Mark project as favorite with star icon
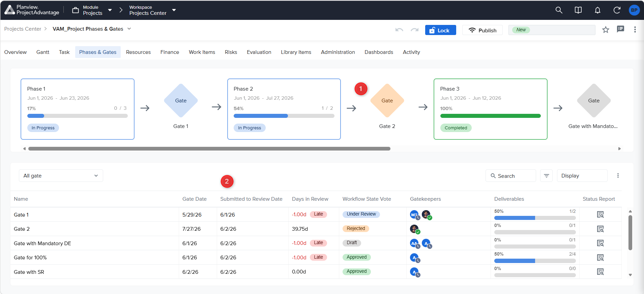 point(606,30)
